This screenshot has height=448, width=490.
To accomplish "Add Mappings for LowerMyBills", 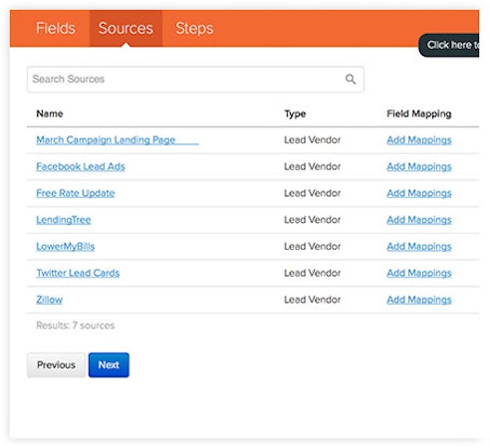I will (x=419, y=246).
